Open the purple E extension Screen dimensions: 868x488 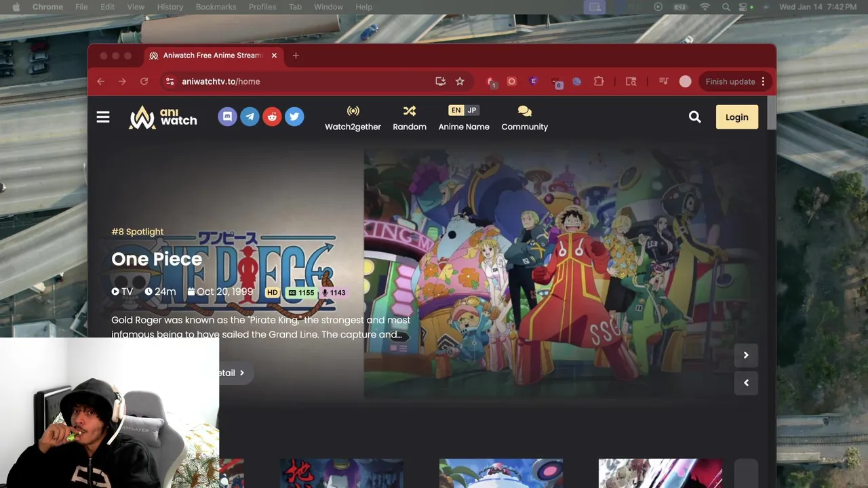[534, 81]
